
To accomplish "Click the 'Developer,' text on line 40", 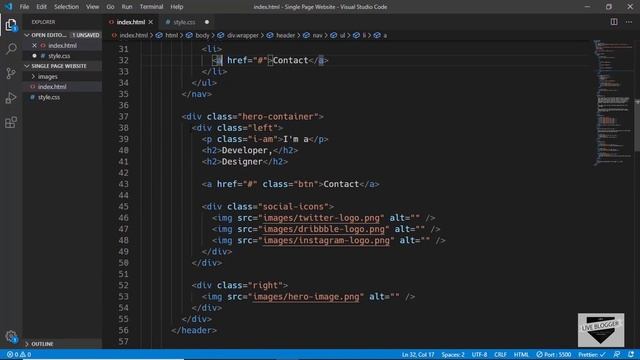I will (x=247, y=151).
